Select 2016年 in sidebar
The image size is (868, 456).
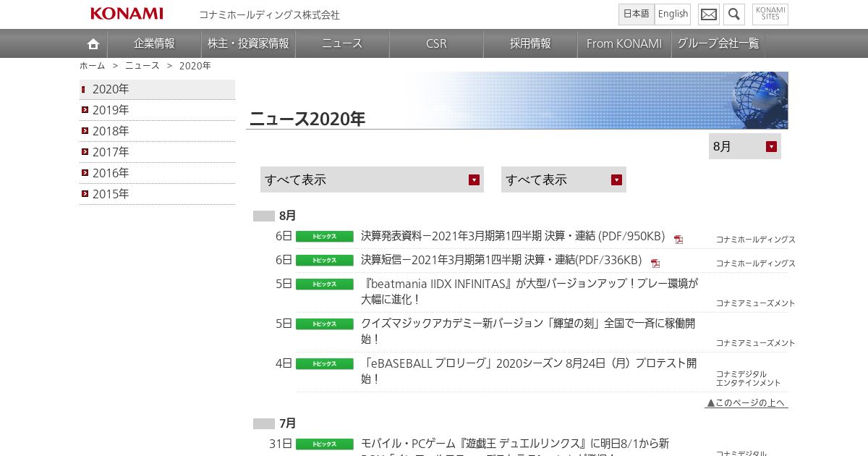tap(157, 173)
